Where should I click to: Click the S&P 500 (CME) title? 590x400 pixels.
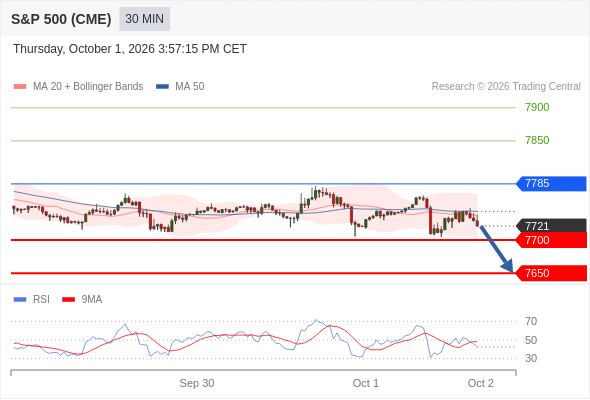61,19
